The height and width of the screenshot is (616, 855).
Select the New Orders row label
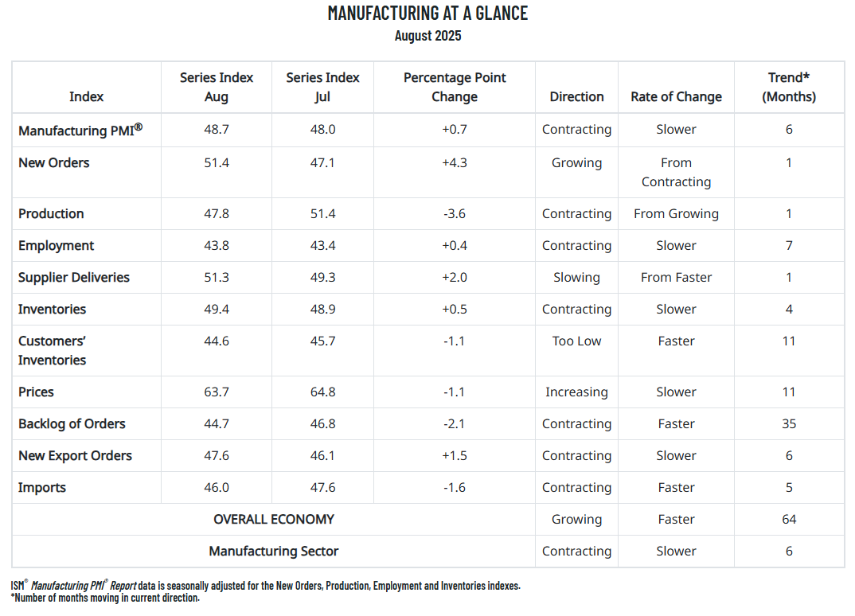tap(54, 163)
